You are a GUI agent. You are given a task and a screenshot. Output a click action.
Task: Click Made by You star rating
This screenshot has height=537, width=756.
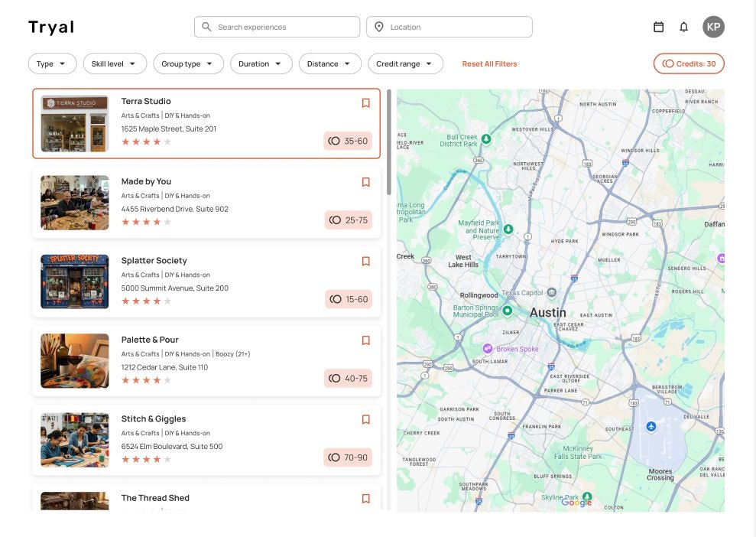pos(146,222)
